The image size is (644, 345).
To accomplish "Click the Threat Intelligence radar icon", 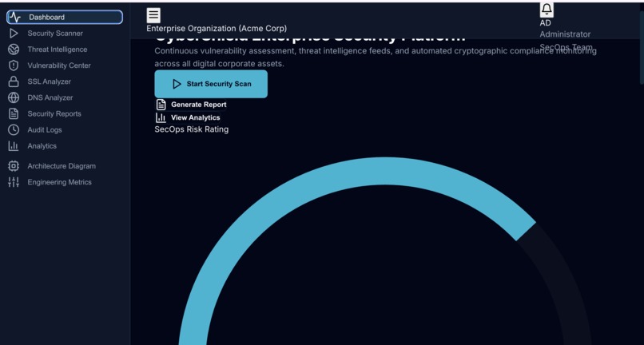I will point(14,50).
